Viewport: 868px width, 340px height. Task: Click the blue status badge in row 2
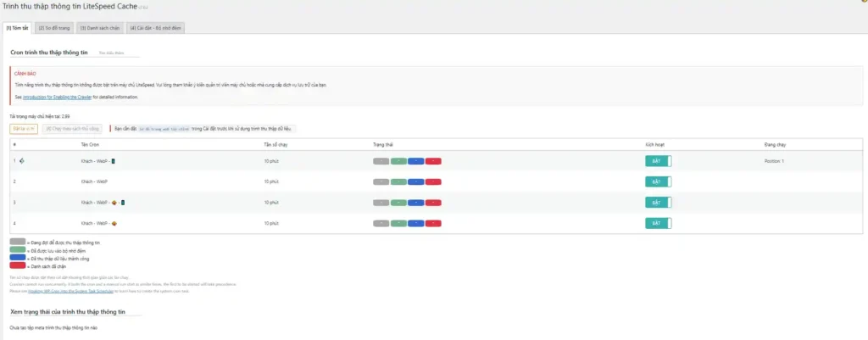coord(415,181)
